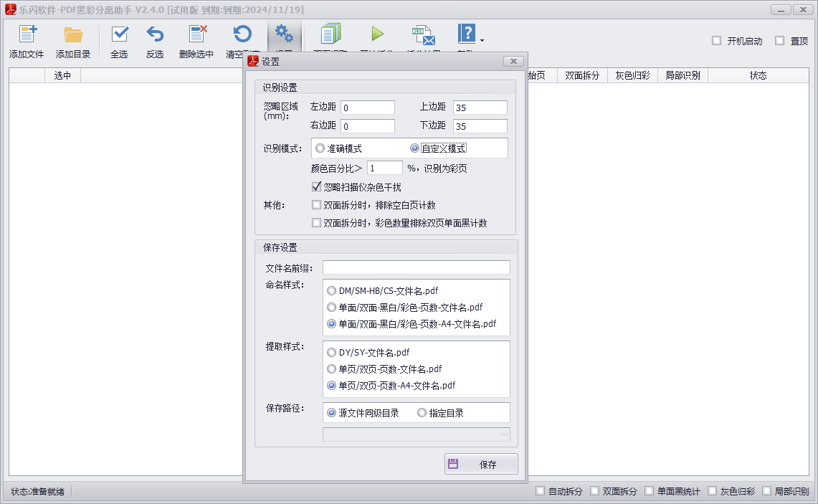Click the stacked pages toolbar icon
Viewport: 818px width, 504px height.
(330, 34)
